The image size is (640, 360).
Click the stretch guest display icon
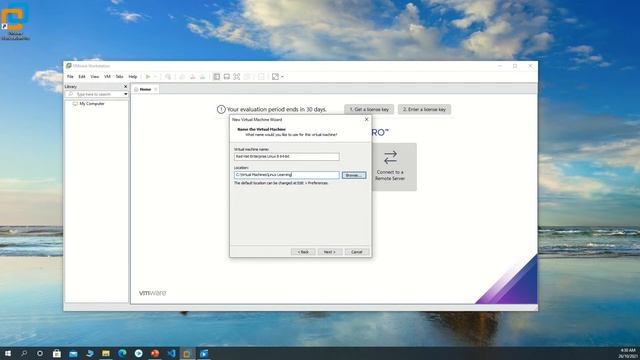(276, 77)
